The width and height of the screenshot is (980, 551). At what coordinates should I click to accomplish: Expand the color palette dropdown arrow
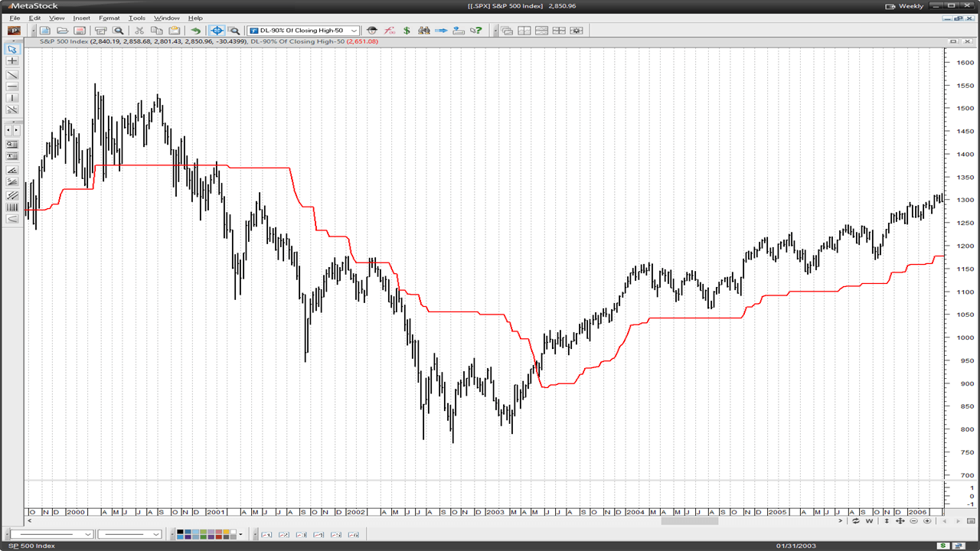pos(241,534)
